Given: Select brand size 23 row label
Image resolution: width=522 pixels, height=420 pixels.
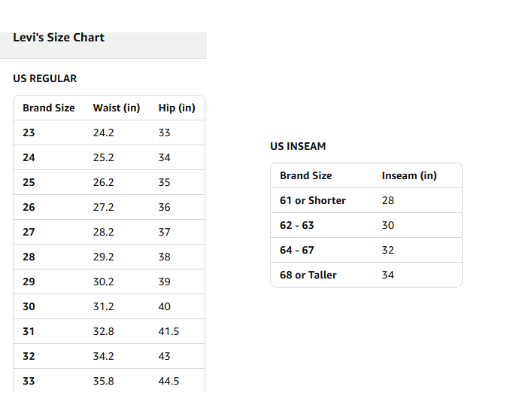Looking at the screenshot, I should pyautogui.click(x=29, y=132).
